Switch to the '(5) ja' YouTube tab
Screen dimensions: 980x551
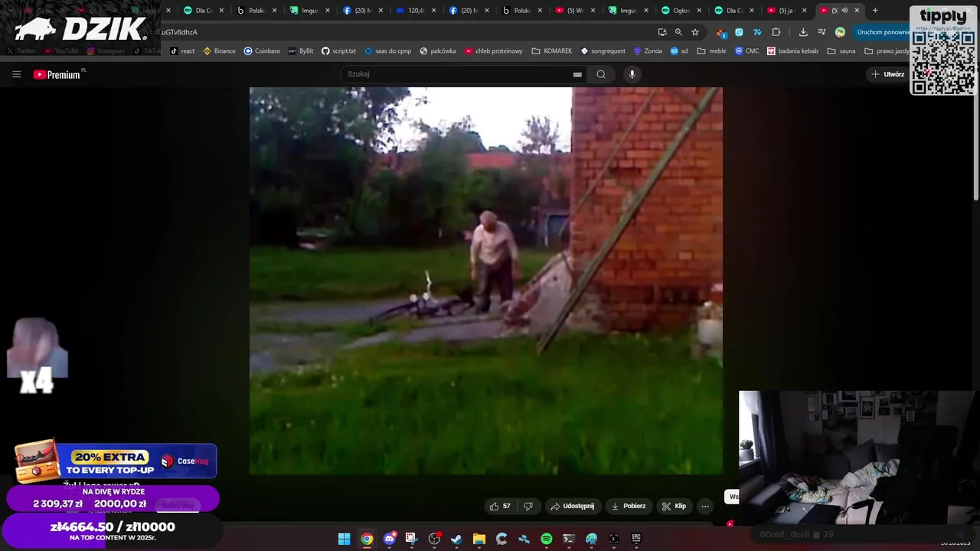coord(787,11)
